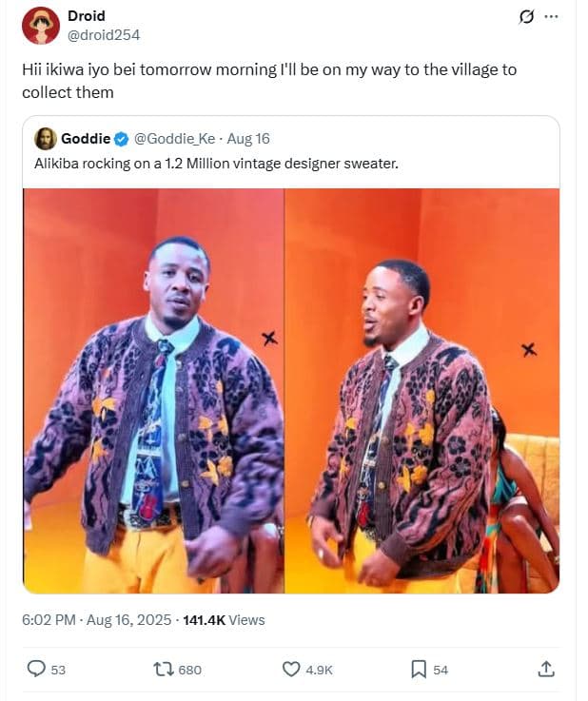This screenshot has height=701, width=588.
Task: Like the post with heart icon
Action: 292,670
